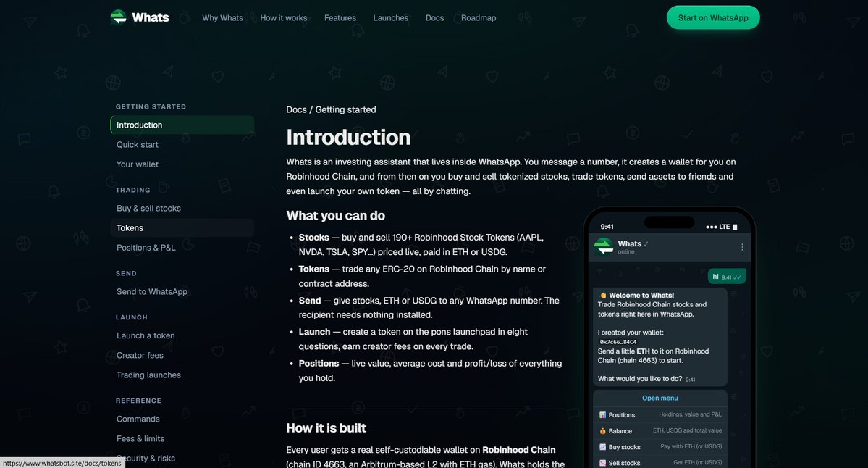Click the bold Robinhood Chain text
Viewport: 868px width, 468px height.
[x=518, y=450]
